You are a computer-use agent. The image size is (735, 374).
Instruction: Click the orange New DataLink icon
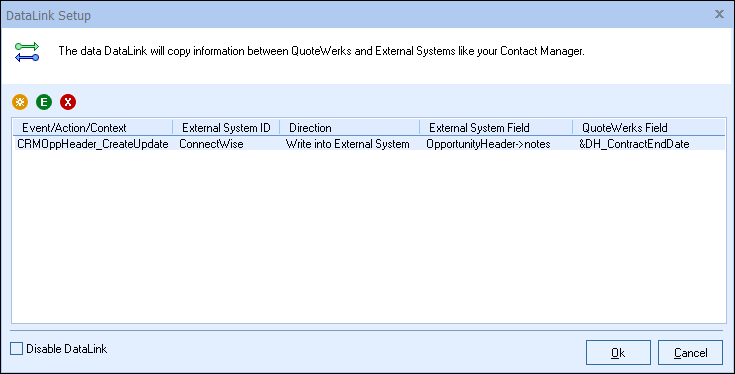(20, 102)
